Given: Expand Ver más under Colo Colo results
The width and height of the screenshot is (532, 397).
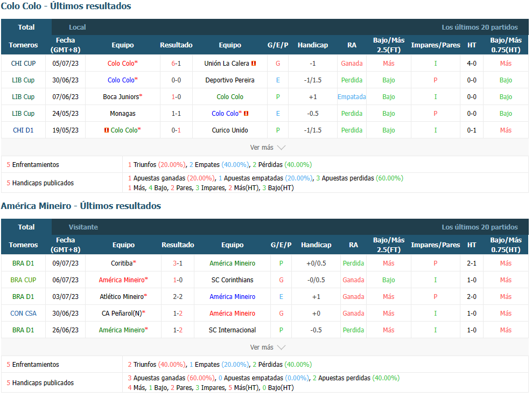Looking at the screenshot, I should coord(268,148).
